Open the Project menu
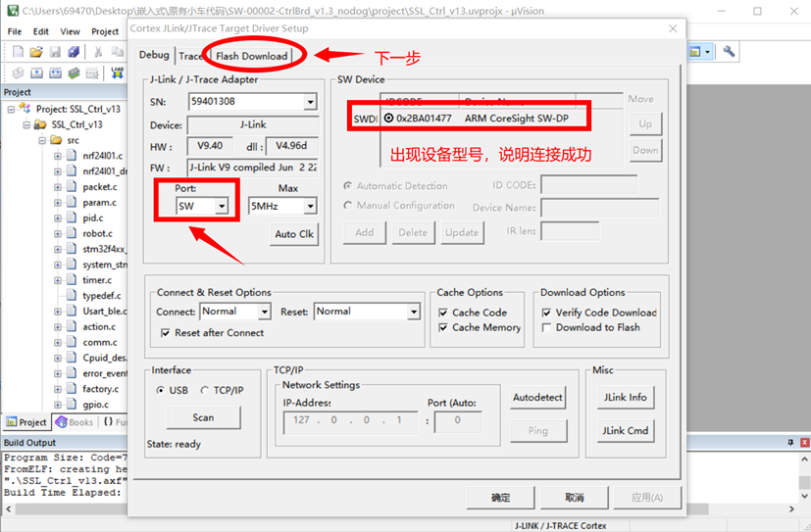The width and height of the screenshot is (811, 532). (105, 31)
